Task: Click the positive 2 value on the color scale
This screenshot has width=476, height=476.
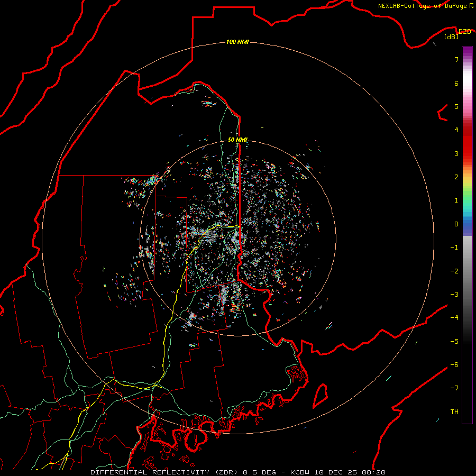Action: pyautogui.click(x=456, y=177)
